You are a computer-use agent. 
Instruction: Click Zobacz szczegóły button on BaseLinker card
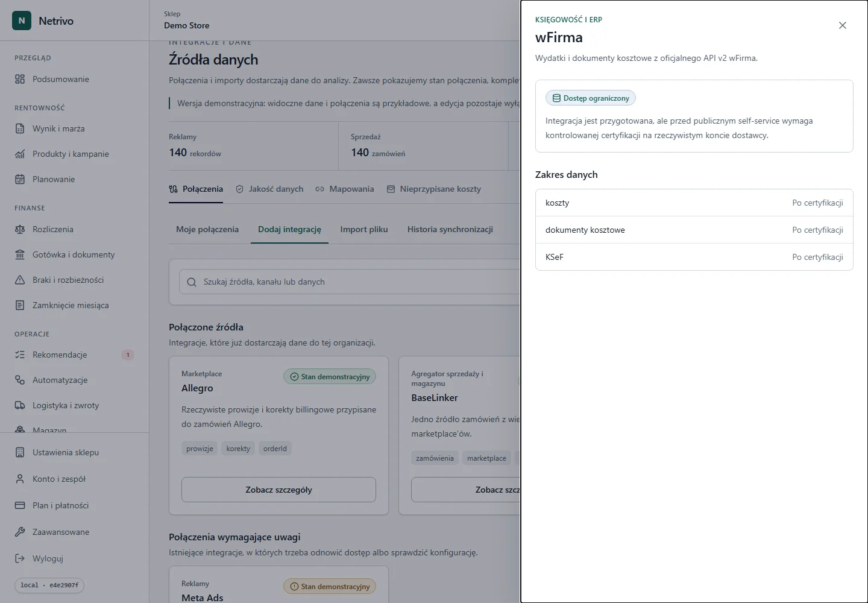point(465,490)
